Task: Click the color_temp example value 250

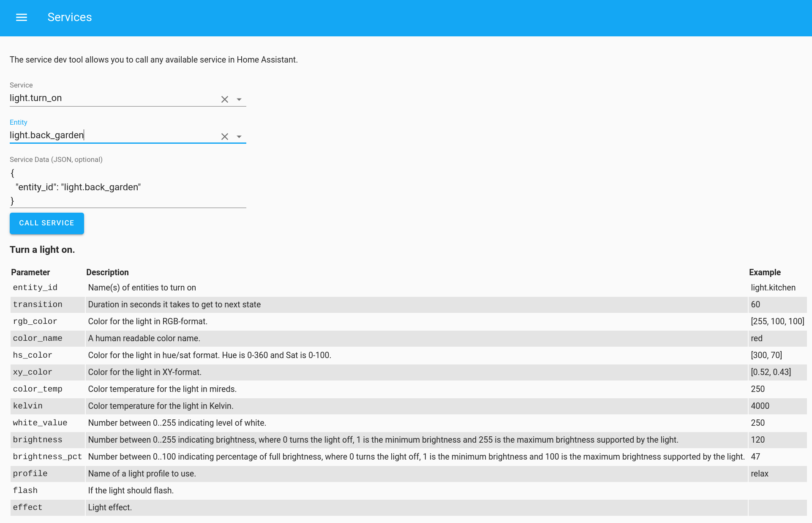Action: (758, 389)
